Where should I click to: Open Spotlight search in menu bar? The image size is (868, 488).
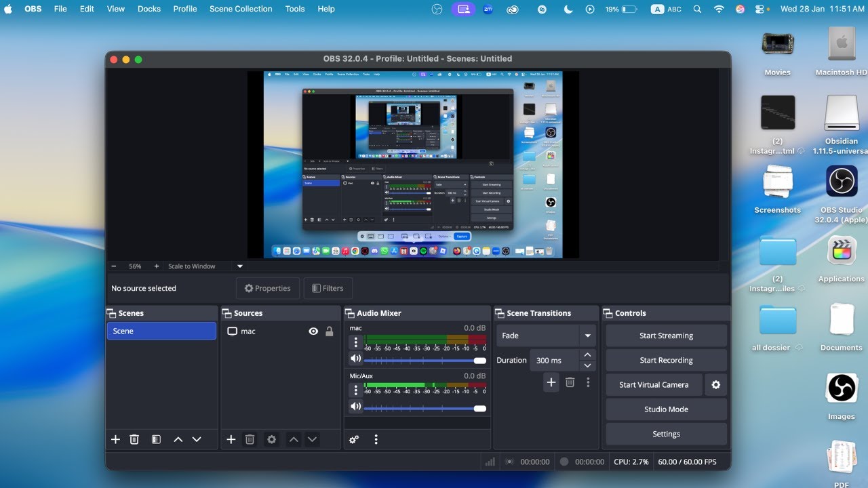coord(697,9)
